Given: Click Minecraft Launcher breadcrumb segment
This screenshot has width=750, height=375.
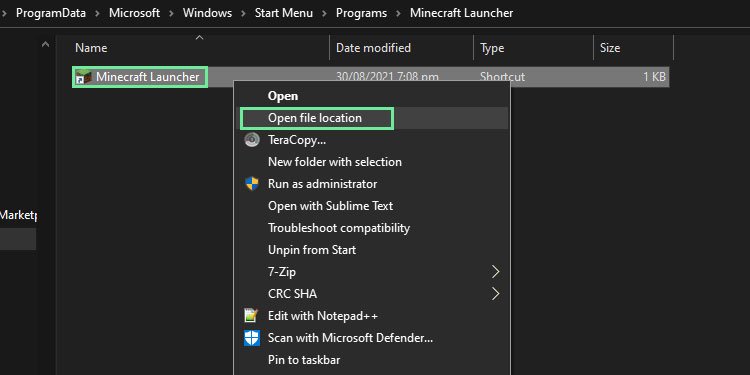Looking at the screenshot, I should click(x=462, y=13).
